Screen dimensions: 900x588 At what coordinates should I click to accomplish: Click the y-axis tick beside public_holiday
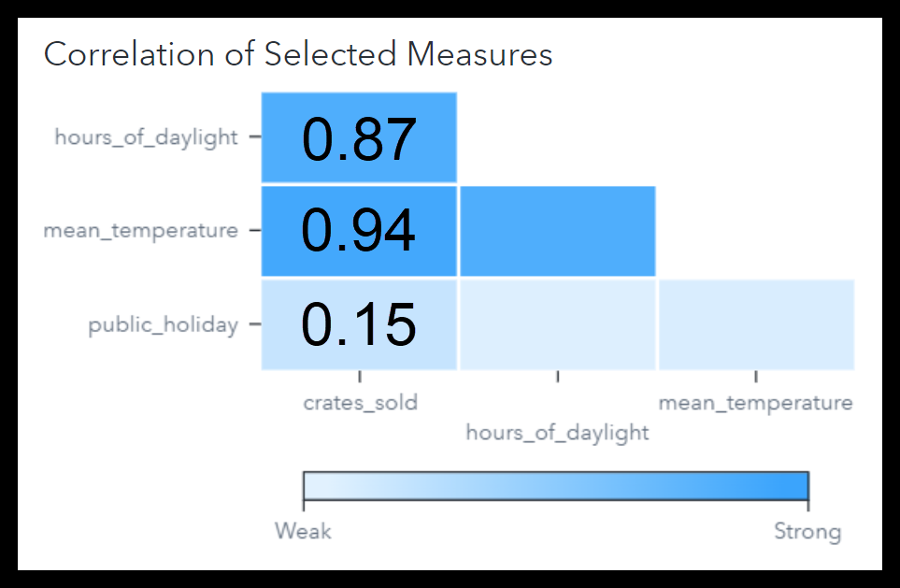254,325
